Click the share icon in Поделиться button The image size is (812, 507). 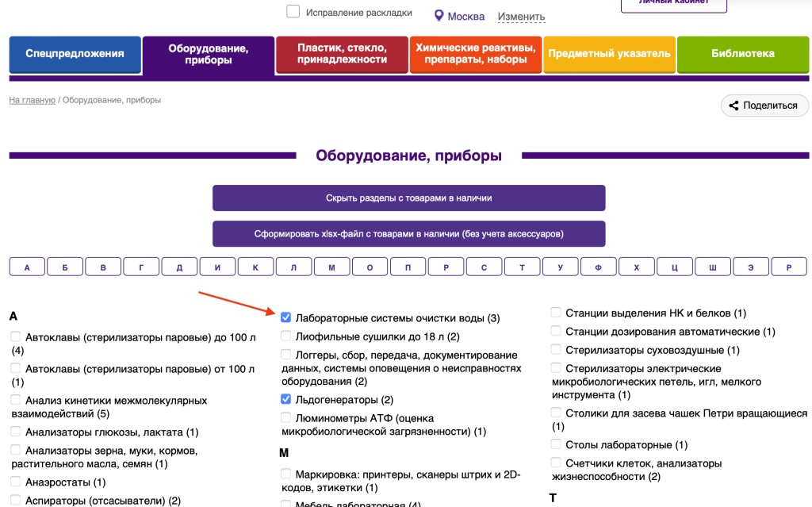[733, 106]
